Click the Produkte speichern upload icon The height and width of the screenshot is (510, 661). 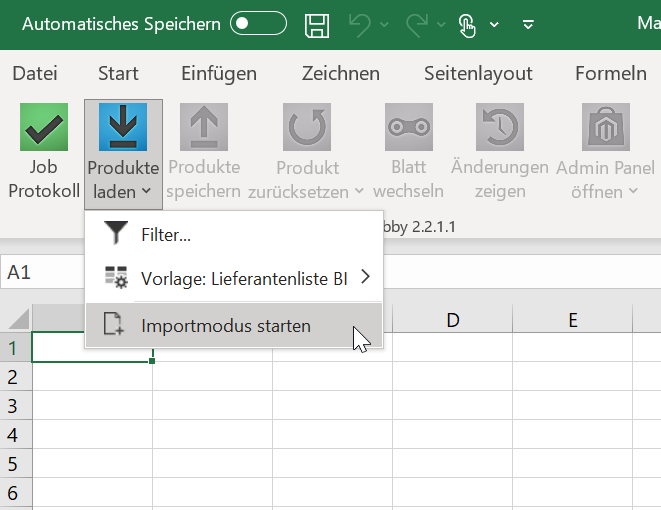(204, 127)
